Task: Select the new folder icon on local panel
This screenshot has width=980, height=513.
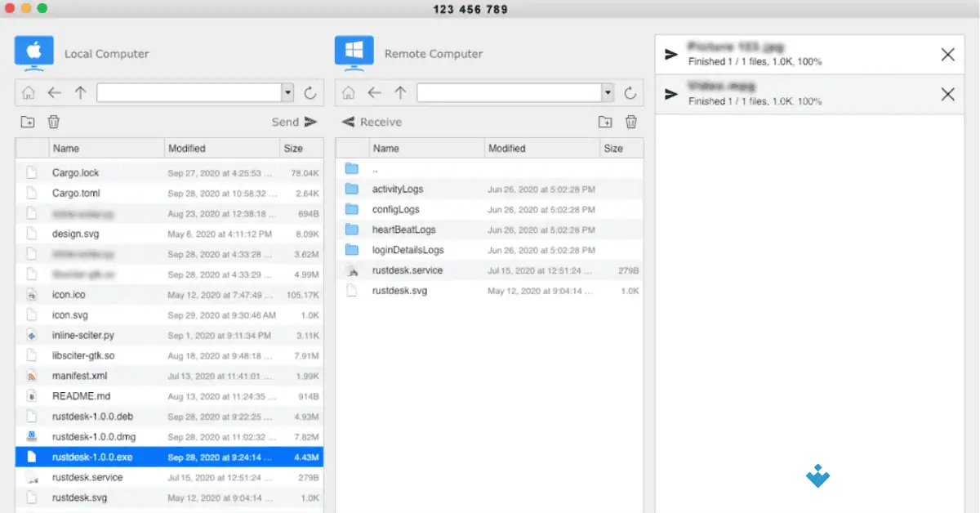Action: (x=27, y=121)
